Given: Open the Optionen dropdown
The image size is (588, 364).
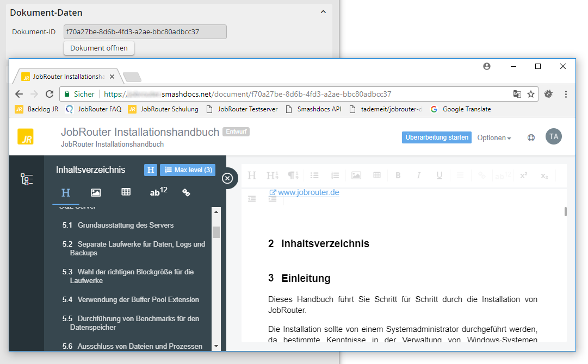Looking at the screenshot, I should click(x=494, y=138).
